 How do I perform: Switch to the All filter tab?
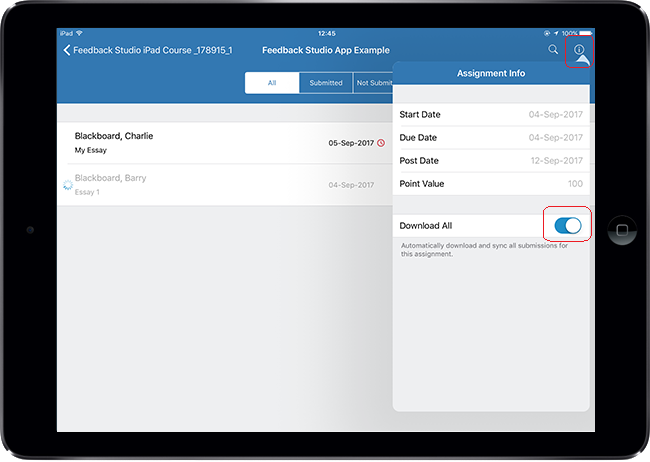coord(272,83)
